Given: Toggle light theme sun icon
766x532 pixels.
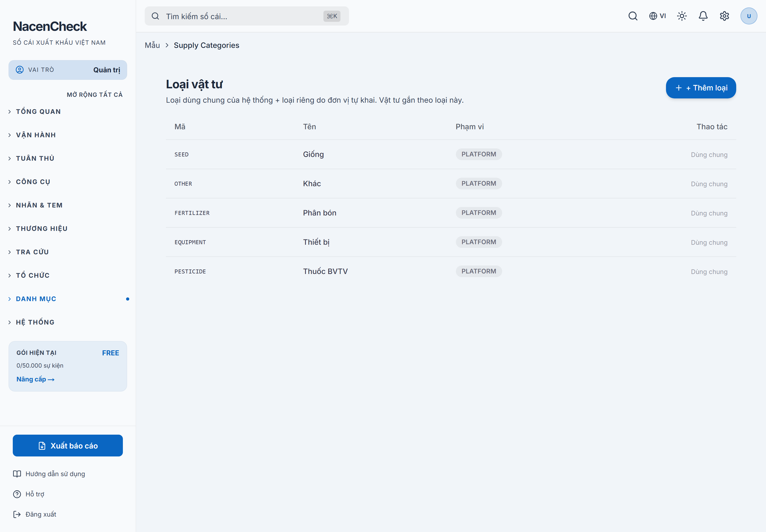Looking at the screenshot, I should [682, 16].
